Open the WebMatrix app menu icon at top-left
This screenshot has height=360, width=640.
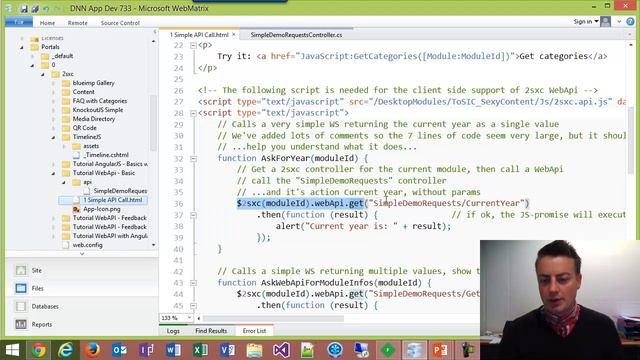(x=9, y=8)
